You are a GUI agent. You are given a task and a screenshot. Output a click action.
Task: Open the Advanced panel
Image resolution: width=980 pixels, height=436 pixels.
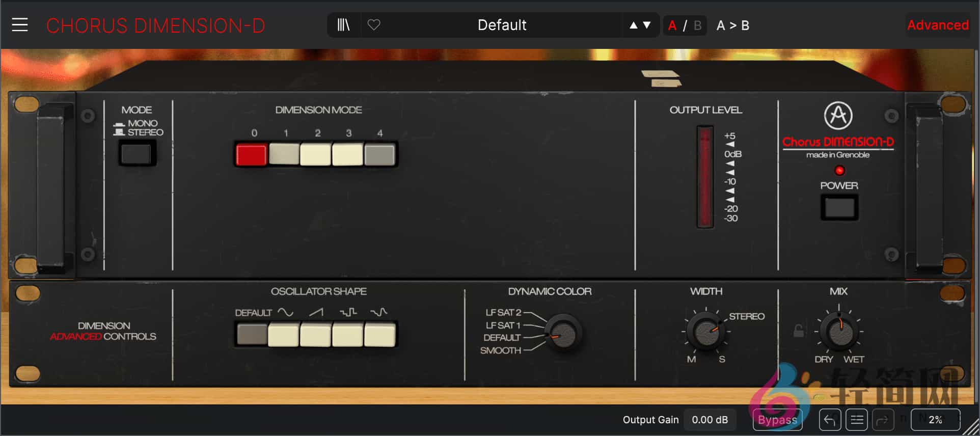[x=937, y=25]
